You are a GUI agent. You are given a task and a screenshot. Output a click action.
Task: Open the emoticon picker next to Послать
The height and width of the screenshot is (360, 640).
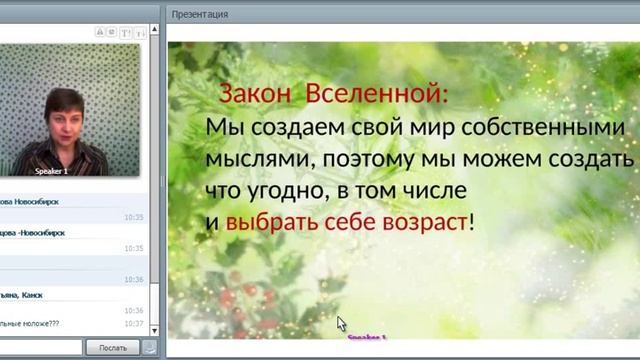coord(150,348)
